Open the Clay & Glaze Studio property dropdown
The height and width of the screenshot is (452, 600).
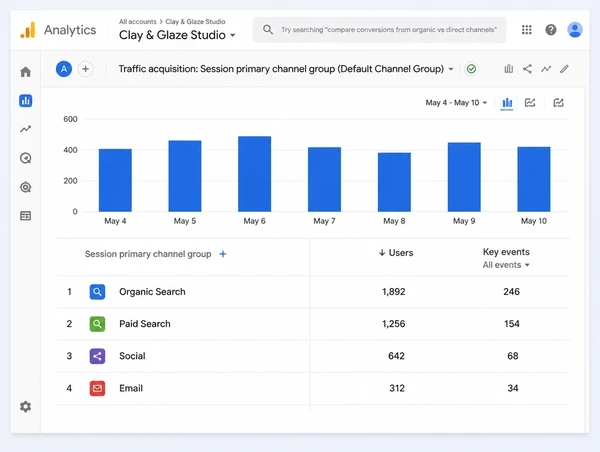(x=177, y=35)
